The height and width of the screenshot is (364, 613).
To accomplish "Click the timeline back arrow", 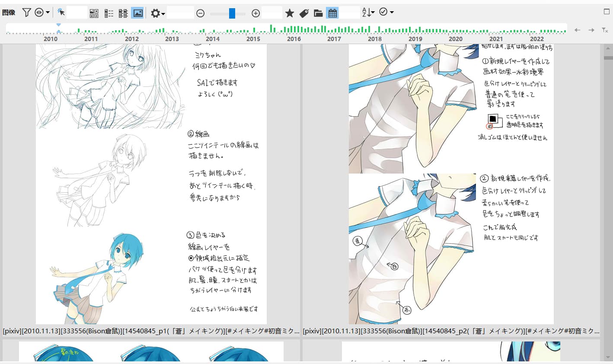I will pos(577,30).
